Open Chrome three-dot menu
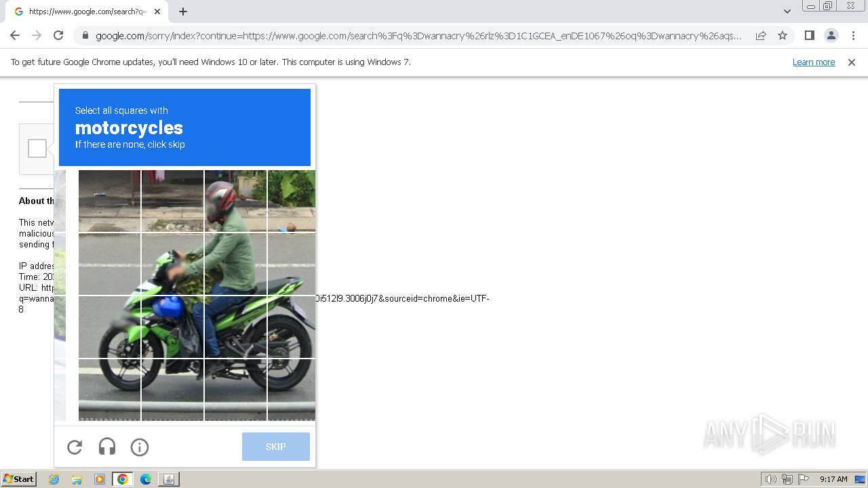The image size is (868, 488). pos(853,35)
